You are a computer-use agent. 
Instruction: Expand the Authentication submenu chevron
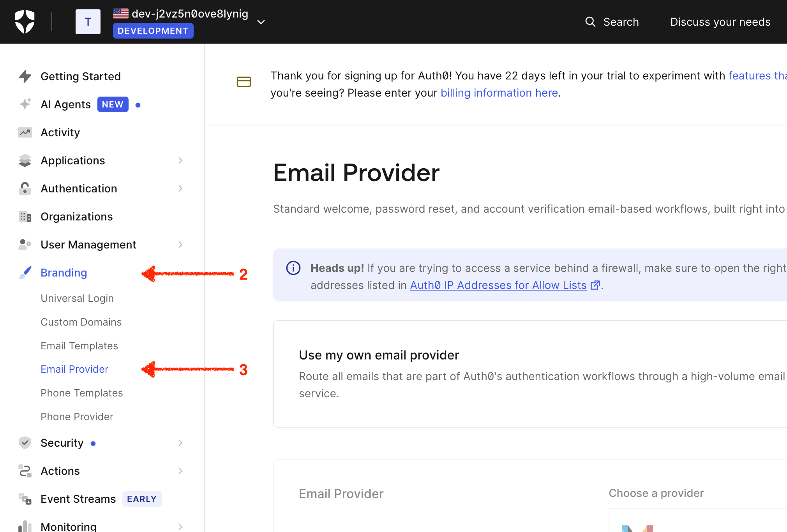pyautogui.click(x=180, y=188)
